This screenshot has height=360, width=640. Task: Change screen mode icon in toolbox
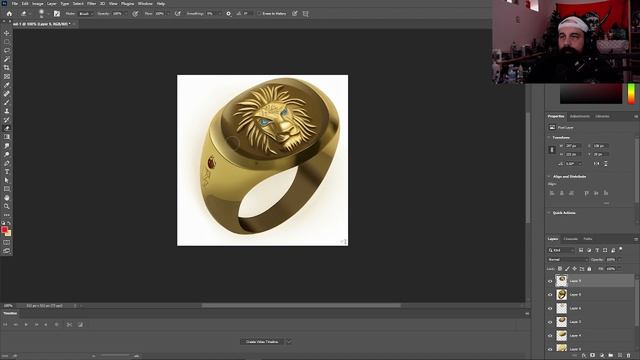[x=7, y=251]
